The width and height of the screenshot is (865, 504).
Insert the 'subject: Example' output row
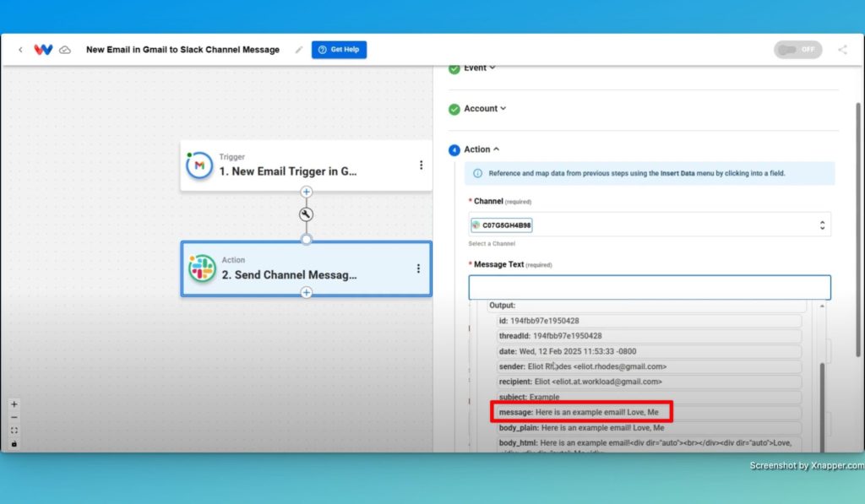click(x=649, y=397)
